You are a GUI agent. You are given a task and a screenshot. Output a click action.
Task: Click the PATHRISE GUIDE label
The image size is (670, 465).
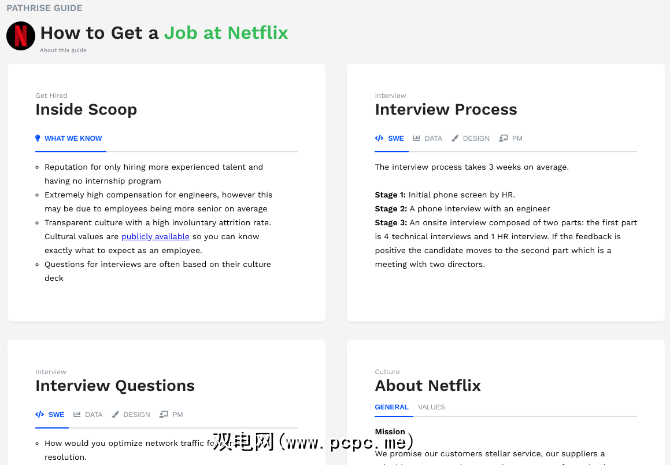click(x=44, y=8)
